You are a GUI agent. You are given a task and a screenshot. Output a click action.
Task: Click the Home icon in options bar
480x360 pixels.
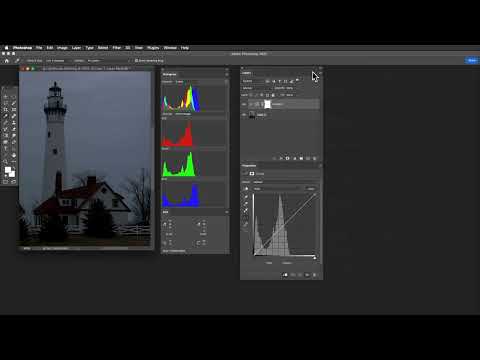pos(6,61)
